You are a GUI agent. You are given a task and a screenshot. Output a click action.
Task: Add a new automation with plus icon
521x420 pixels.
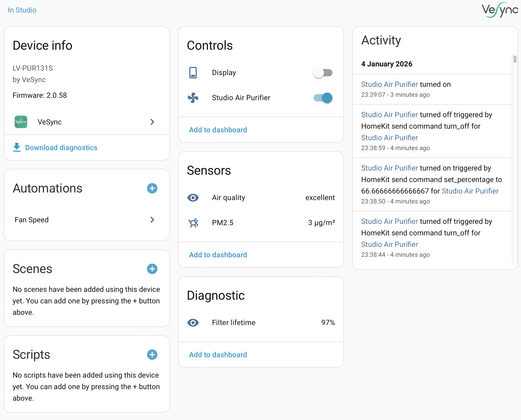coord(152,188)
